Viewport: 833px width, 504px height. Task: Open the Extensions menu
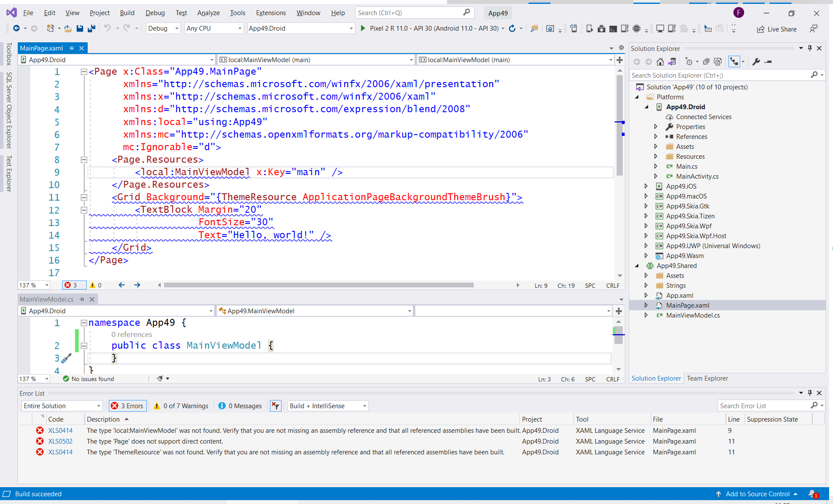270,13
